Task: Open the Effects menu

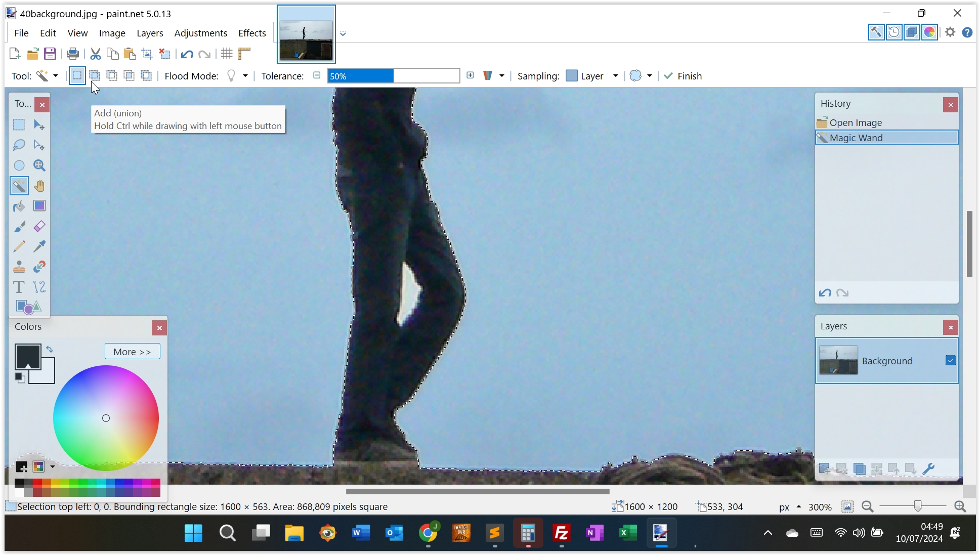Action: point(252,33)
